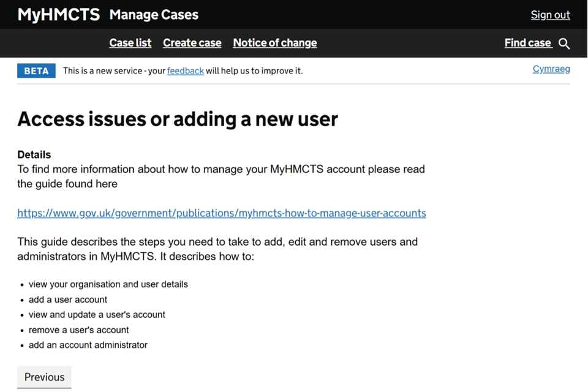588x392 pixels.
Task: Open the Case list menu item
Action: [x=130, y=43]
